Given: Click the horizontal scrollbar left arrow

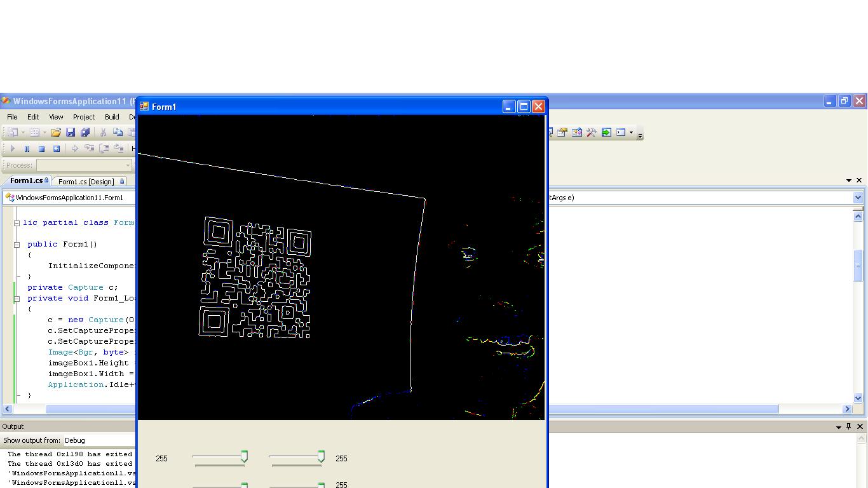Looking at the screenshot, I should point(8,409).
